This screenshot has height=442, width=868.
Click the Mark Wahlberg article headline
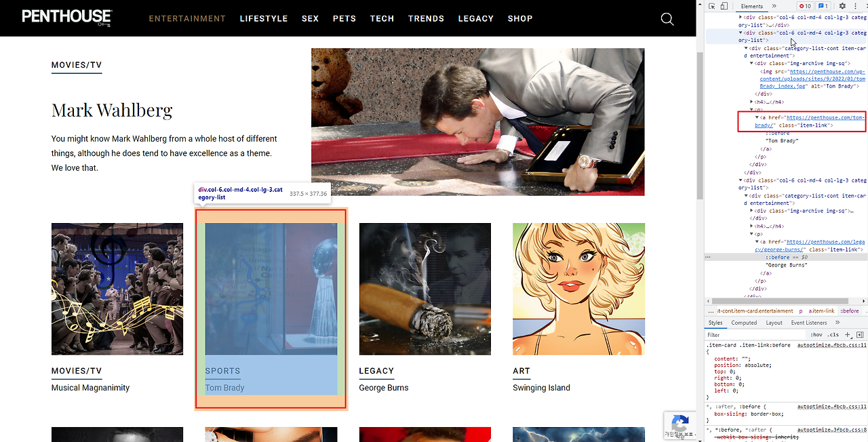(112, 110)
